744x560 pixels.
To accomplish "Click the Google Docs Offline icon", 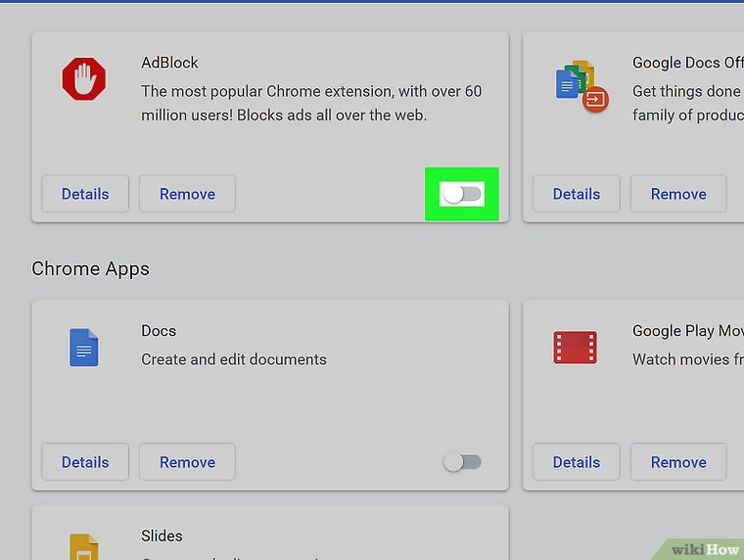I will (x=581, y=86).
